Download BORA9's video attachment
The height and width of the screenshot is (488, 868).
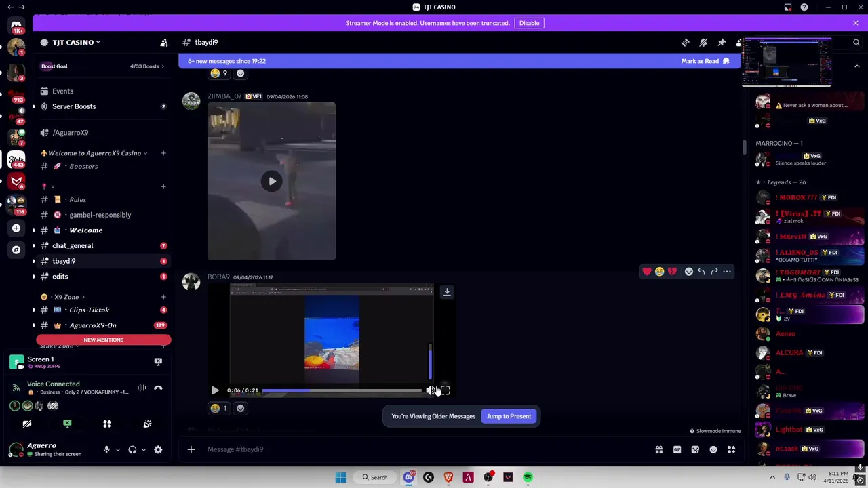coord(447,291)
